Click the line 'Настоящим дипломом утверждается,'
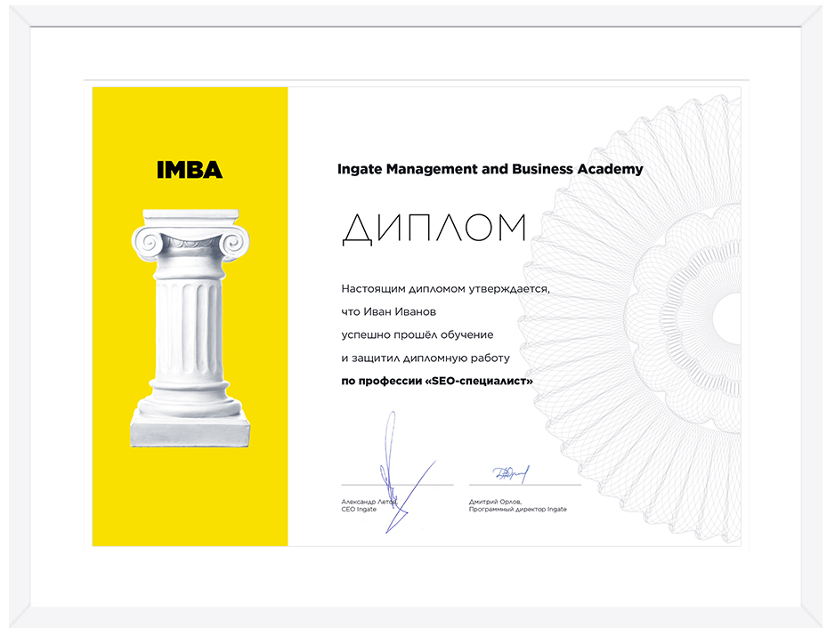Image resolution: width=835 pixels, height=644 pixels. pos(445,289)
